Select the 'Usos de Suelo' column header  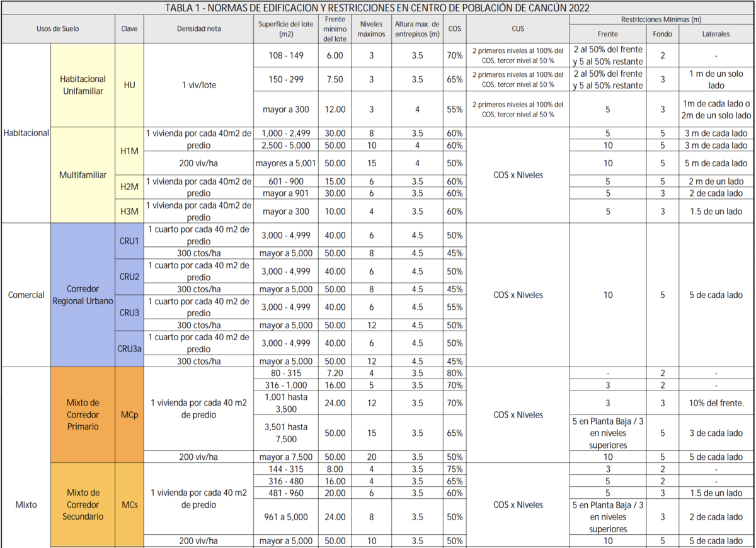58,29
